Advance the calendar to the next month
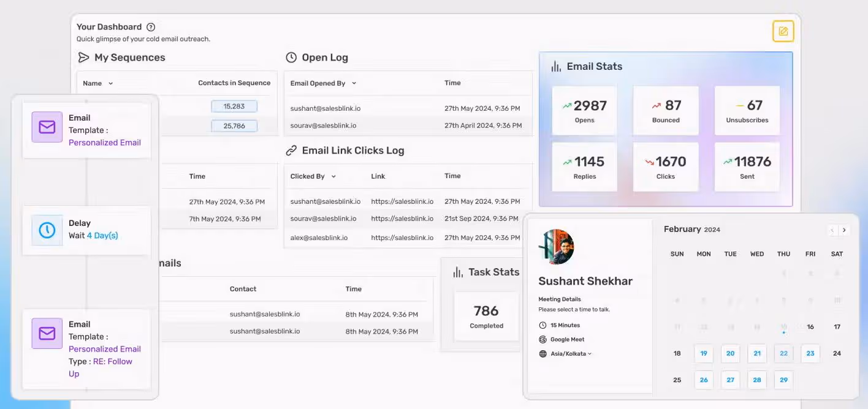Viewport: 868px width, 409px height. click(844, 230)
